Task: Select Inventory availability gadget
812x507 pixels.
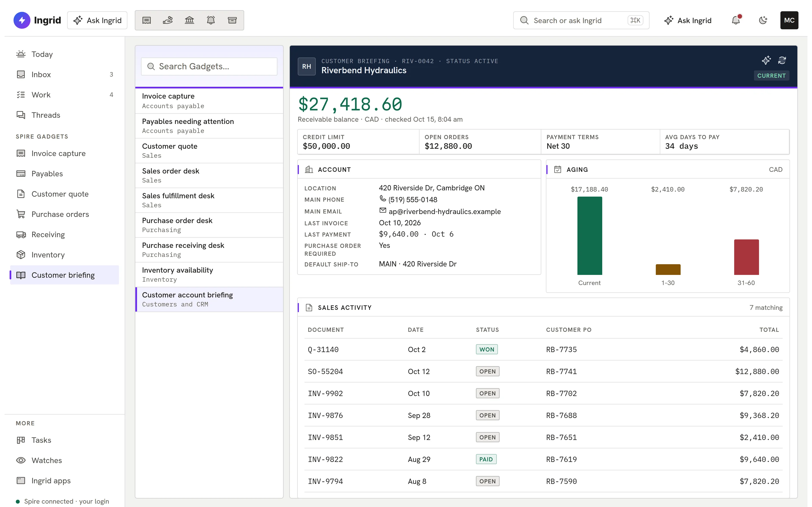Action: point(209,275)
